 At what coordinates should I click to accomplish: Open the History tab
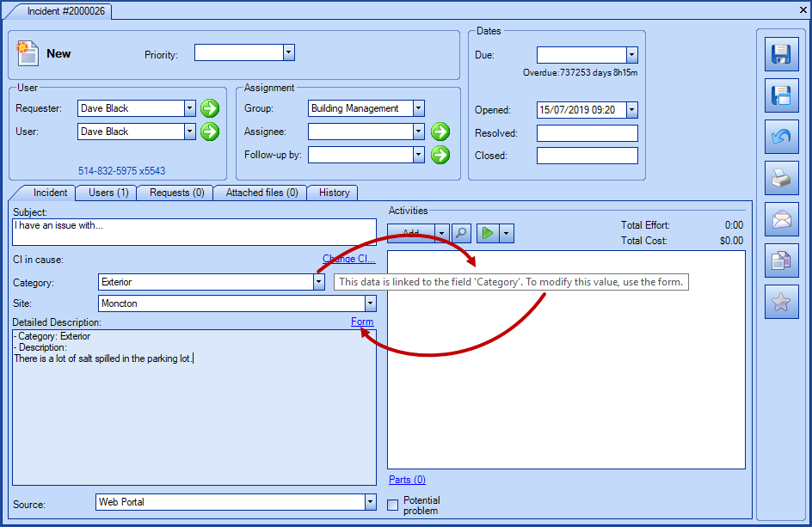click(333, 193)
